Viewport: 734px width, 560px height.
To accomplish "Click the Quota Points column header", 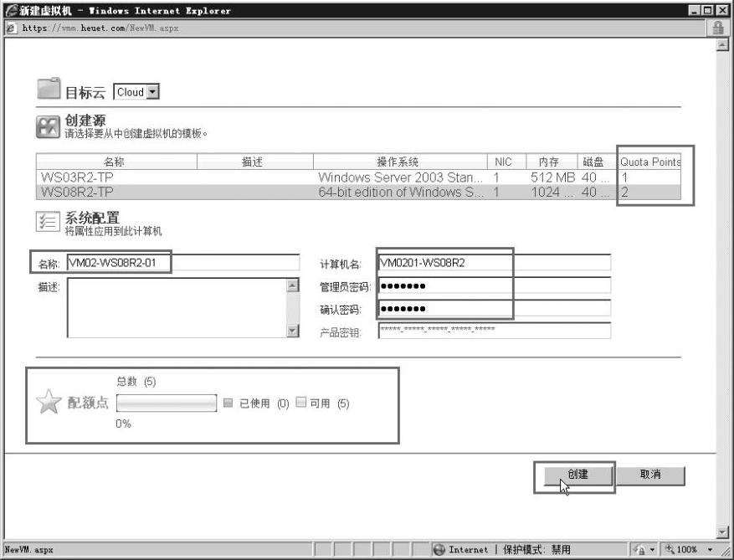I will [649, 162].
